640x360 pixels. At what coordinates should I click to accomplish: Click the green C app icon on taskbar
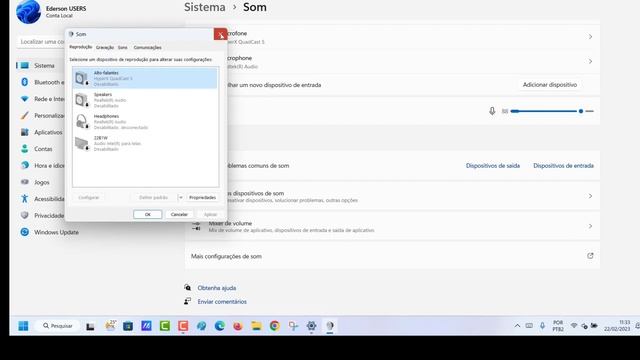tap(165, 326)
